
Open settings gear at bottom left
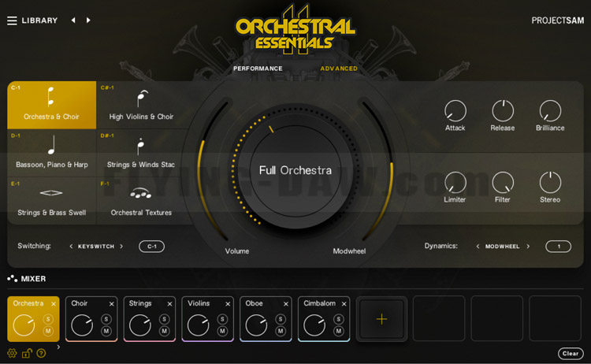tap(12, 353)
